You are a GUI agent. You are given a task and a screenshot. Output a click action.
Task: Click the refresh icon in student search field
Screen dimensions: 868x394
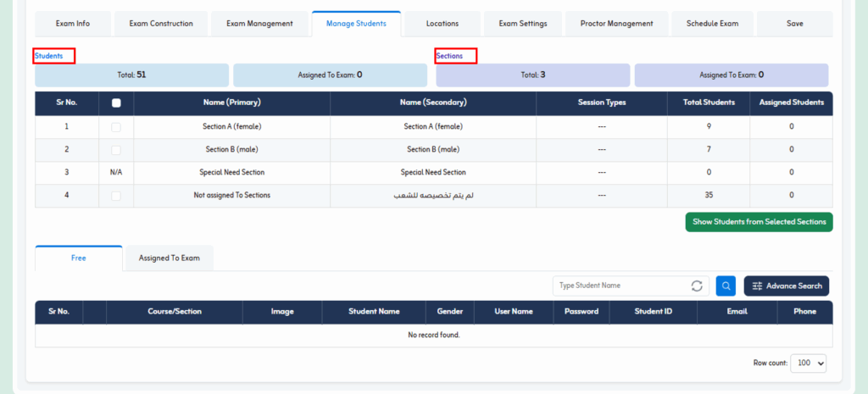pos(698,286)
